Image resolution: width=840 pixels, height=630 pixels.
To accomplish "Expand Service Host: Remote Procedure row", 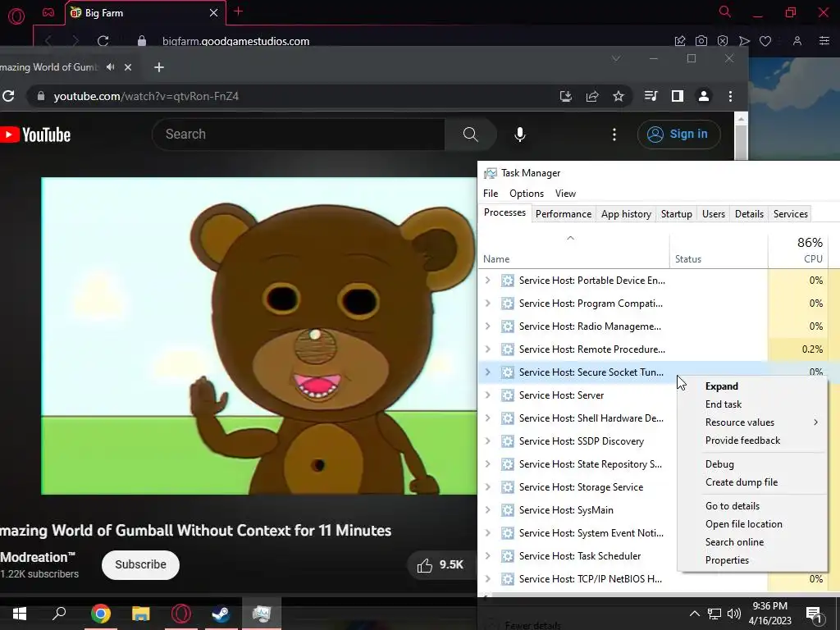I will tap(487, 349).
